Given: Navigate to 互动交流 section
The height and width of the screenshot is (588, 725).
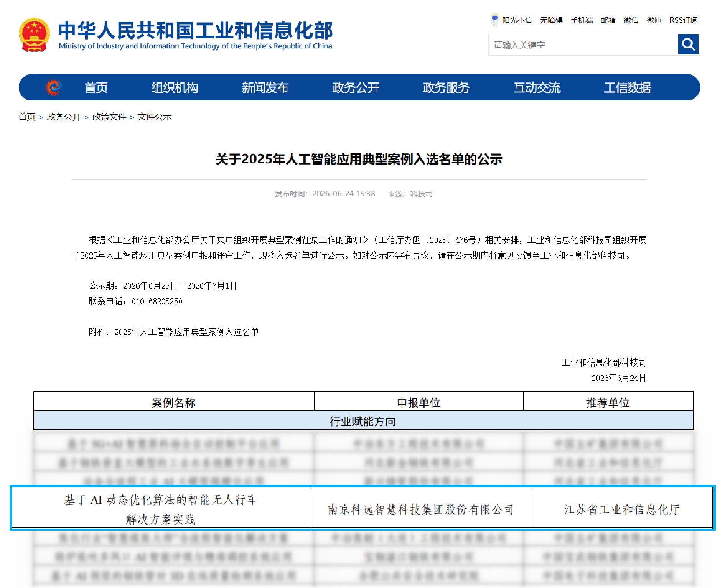Looking at the screenshot, I should tap(537, 88).
